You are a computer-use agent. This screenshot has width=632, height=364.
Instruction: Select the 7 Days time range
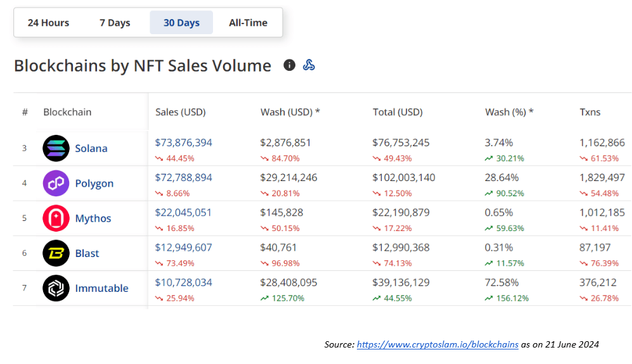pyautogui.click(x=115, y=23)
